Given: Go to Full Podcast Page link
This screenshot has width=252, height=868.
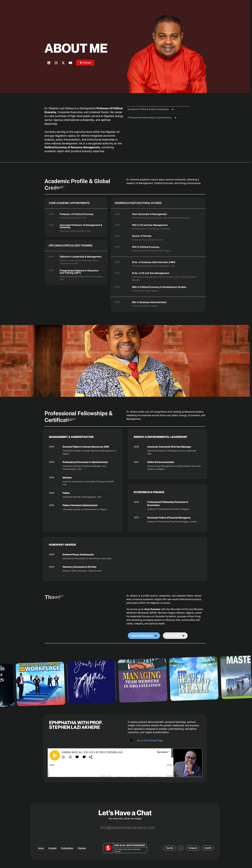Looking at the screenshot, I should click(x=150, y=740).
